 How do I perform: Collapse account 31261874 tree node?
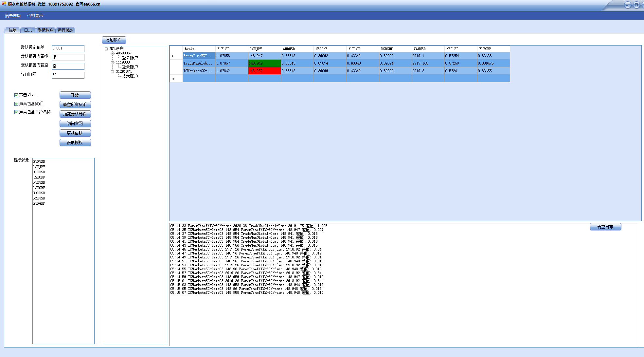pyautogui.click(x=112, y=71)
